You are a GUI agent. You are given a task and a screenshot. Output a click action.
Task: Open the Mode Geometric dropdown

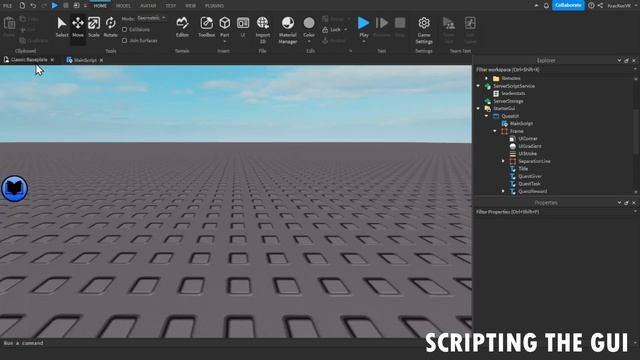point(151,18)
